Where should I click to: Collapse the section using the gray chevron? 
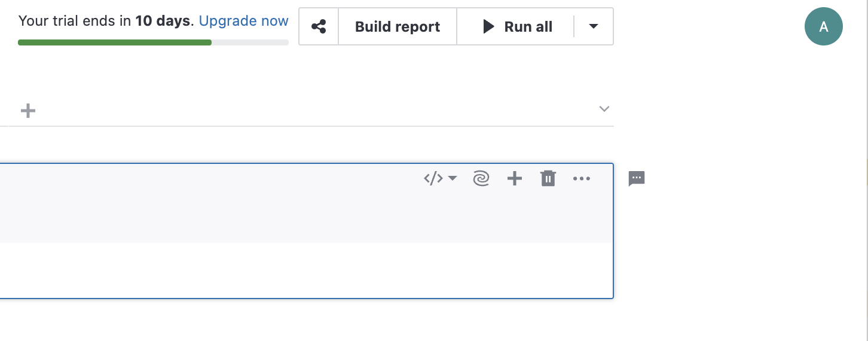(604, 109)
